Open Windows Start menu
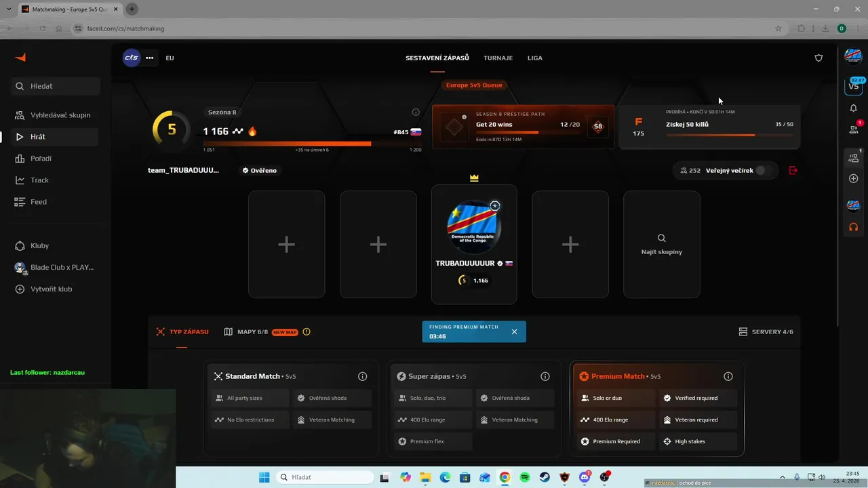 point(264,477)
